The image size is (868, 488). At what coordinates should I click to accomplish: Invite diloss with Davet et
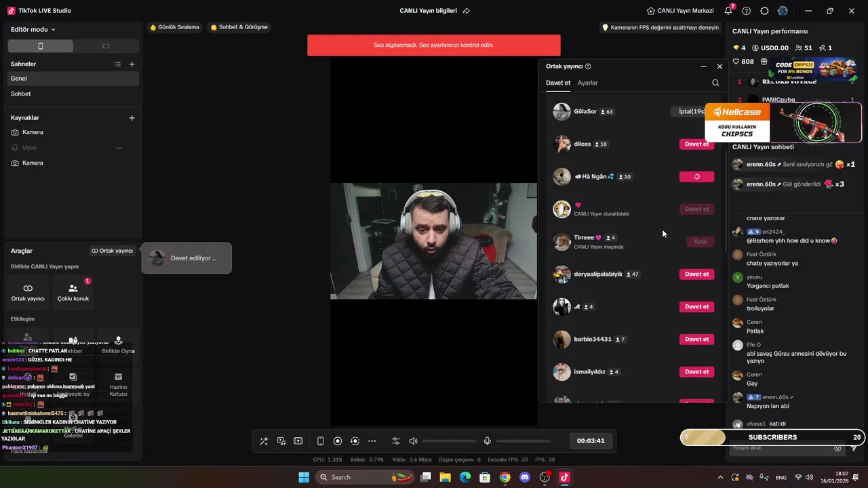coord(696,144)
